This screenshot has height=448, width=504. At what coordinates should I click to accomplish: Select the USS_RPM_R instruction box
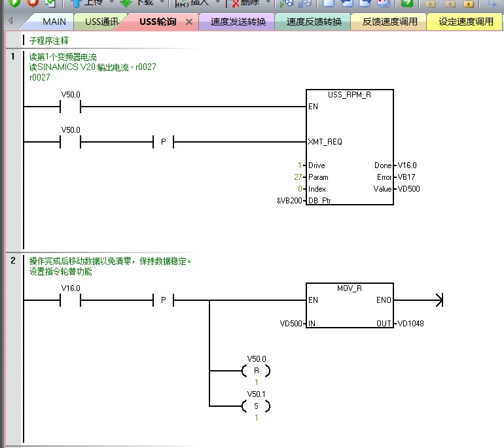(350, 147)
